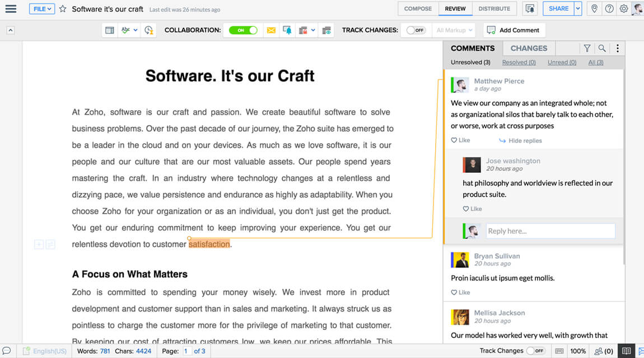644x358 pixels.
Task: Star the document as favorite
Action: [x=63, y=9]
